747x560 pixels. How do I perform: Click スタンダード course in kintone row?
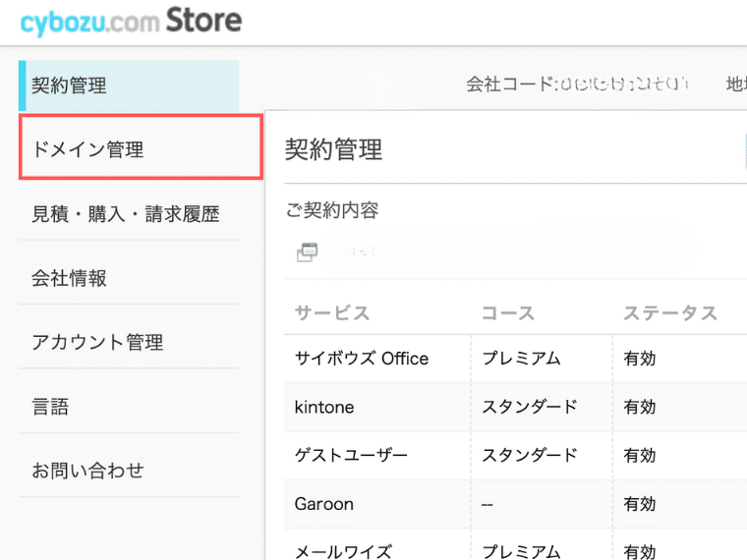(x=530, y=407)
